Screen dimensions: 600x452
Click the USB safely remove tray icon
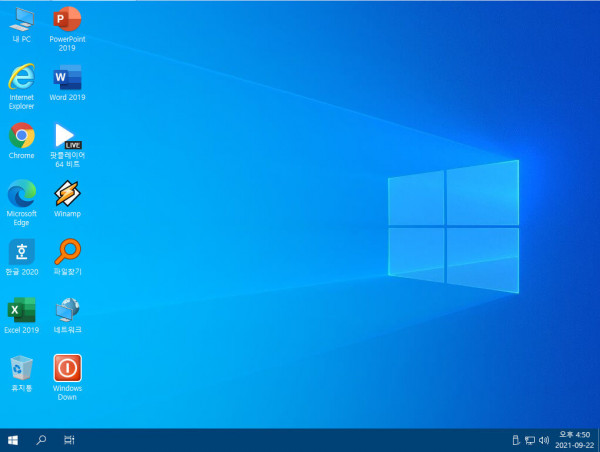coord(515,440)
